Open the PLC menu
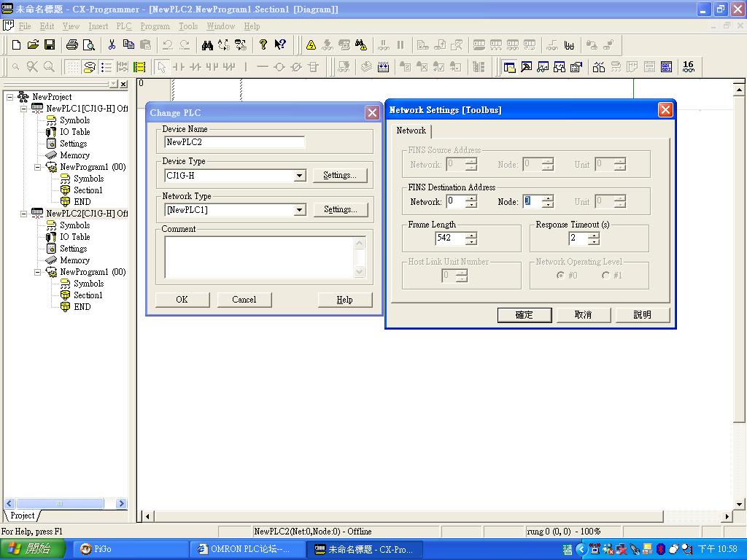 [124, 26]
